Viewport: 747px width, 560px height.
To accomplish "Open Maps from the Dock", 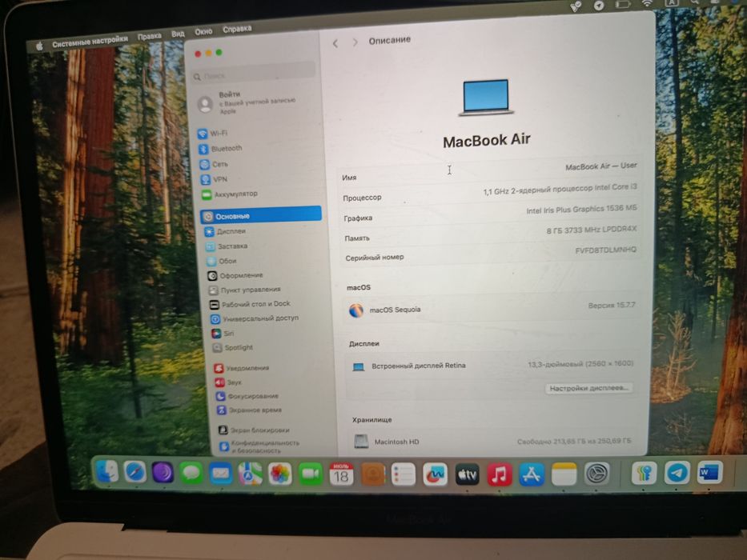I will pos(250,474).
